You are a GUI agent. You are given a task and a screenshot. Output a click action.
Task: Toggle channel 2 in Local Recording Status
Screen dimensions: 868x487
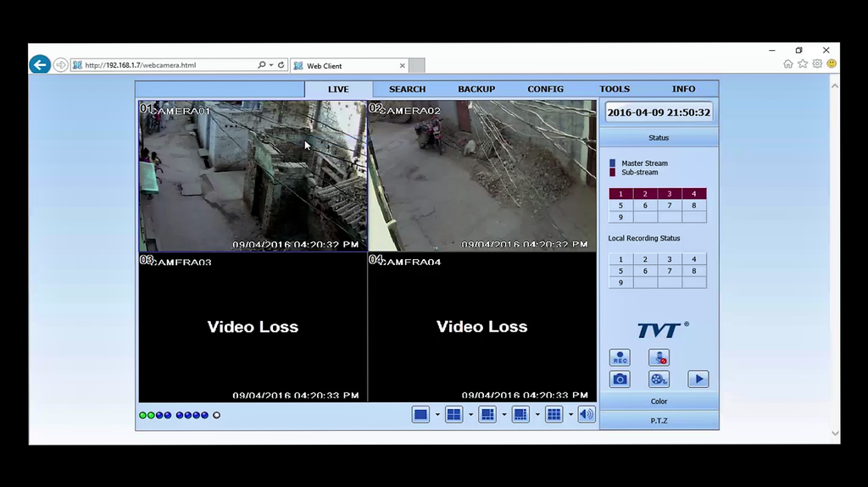645,260
